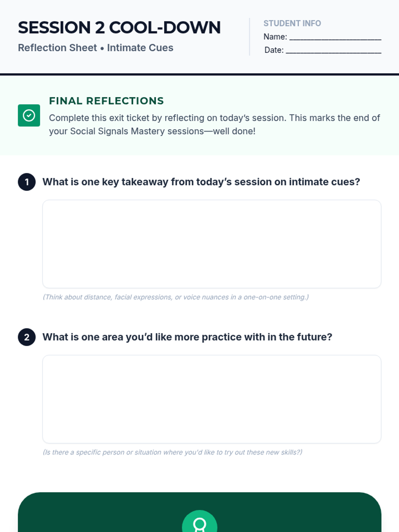Screen dimensions: 399x532
Task: Click the Date line in Student Info
Action: [x=333, y=51]
